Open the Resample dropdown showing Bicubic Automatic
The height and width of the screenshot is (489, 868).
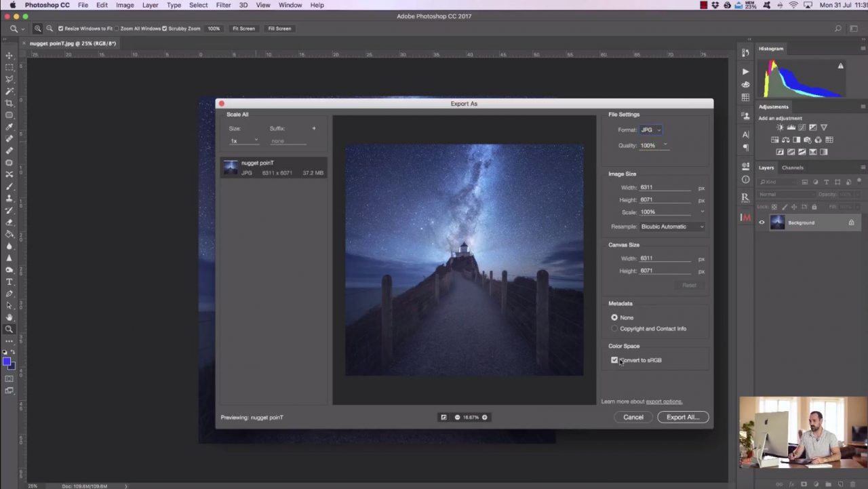pyautogui.click(x=671, y=227)
